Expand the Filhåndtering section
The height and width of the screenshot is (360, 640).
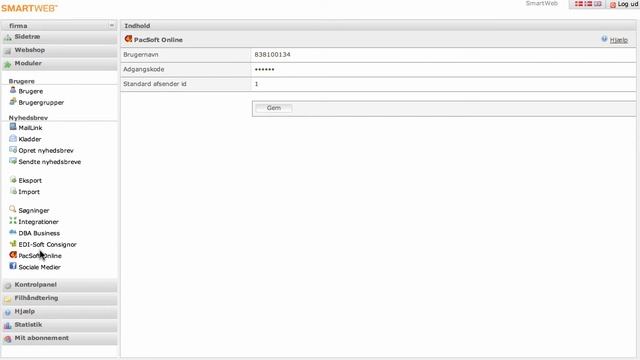pyautogui.click(x=60, y=298)
